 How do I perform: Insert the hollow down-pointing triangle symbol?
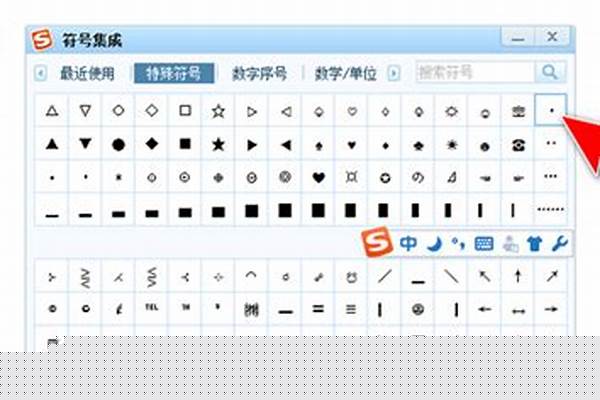coord(85,111)
